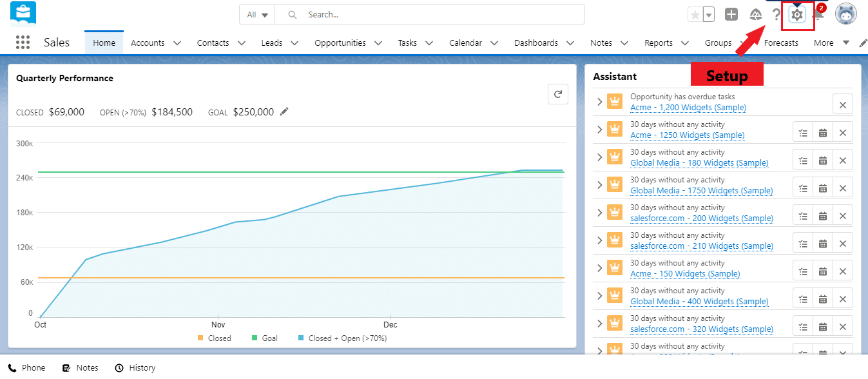Open the App Launcher grid icon
This screenshot has width=868, height=379.
pos(23,43)
